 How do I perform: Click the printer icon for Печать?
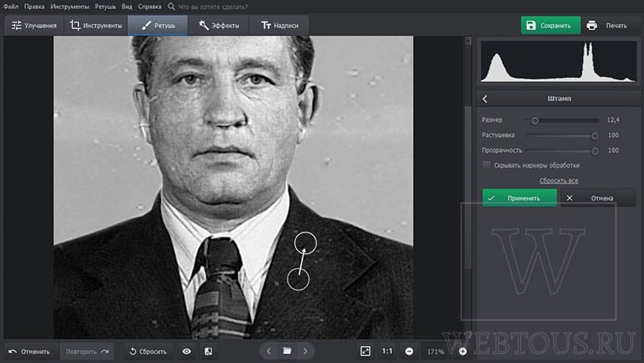(592, 26)
